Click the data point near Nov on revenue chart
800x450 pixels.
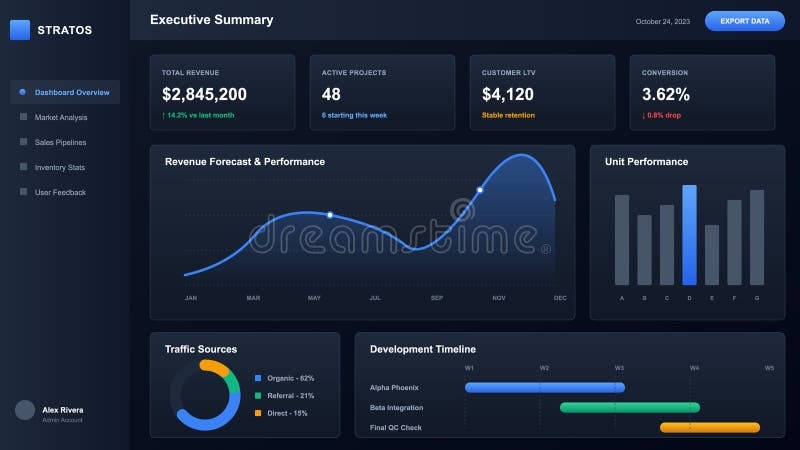click(480, 190)
